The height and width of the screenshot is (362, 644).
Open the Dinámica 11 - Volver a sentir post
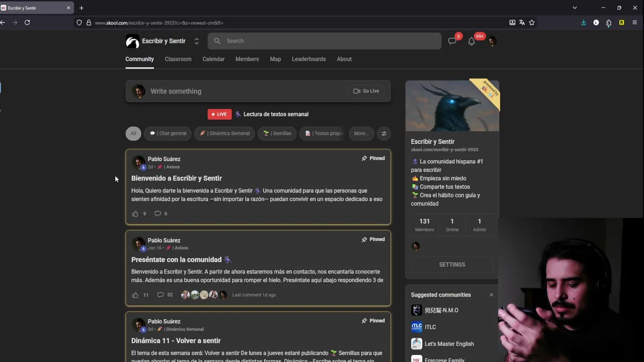coord(176,340)
